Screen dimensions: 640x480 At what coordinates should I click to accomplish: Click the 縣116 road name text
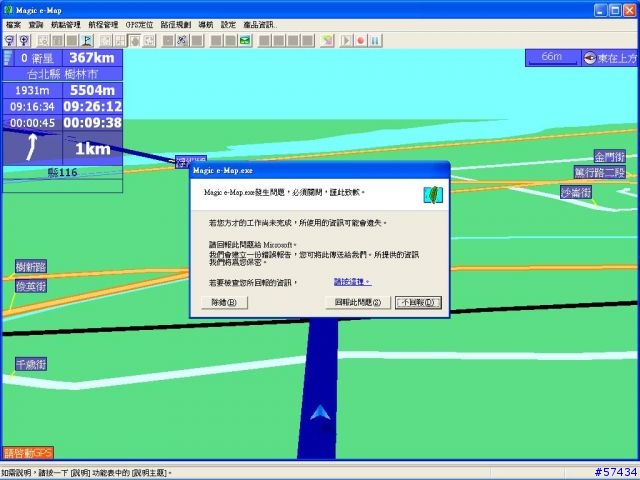coord(62,172)
